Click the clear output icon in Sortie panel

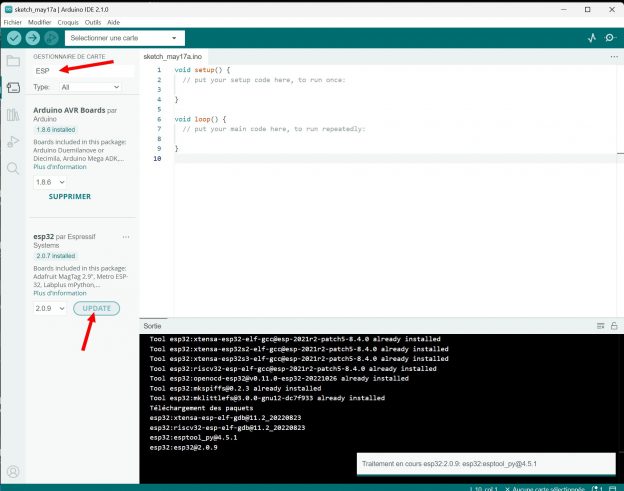click(601, 326)
